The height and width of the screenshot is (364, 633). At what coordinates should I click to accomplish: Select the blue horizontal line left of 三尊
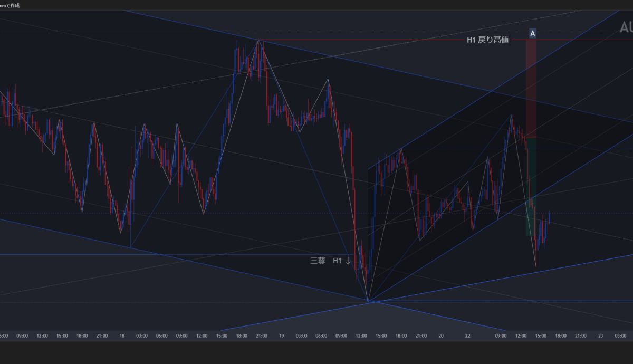point(158,255)
